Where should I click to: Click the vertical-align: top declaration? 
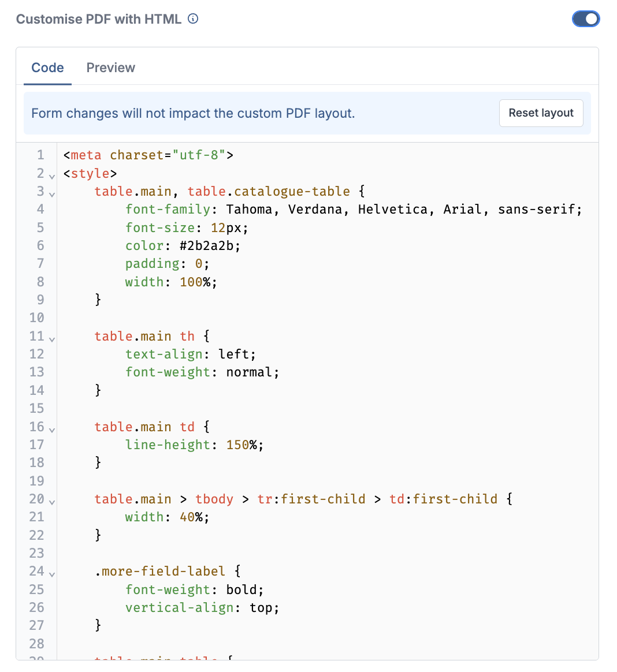(x=202, y=608)
